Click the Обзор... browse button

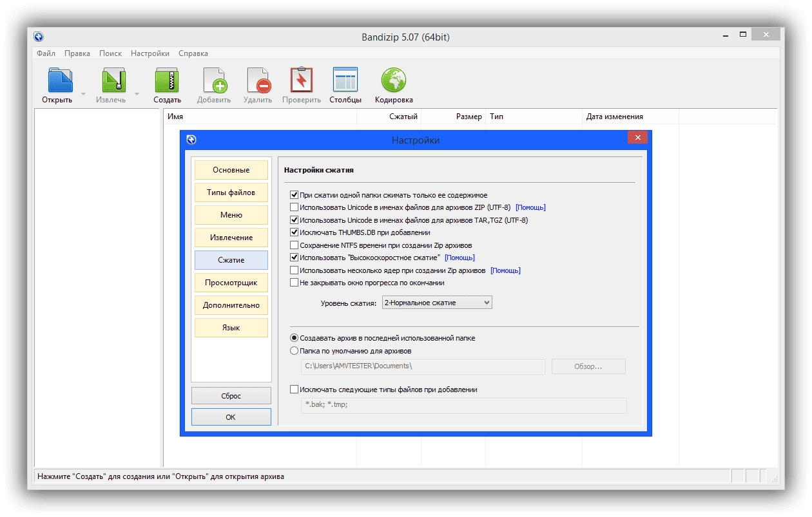point(588,366)
